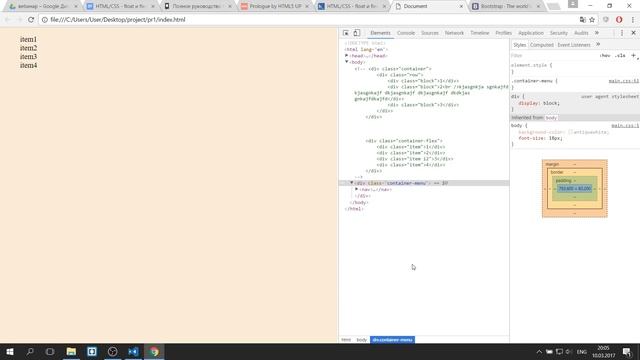This screenshot has height=360, width=640.
Task: Close the Document browser tab
Action: (461, 7)
